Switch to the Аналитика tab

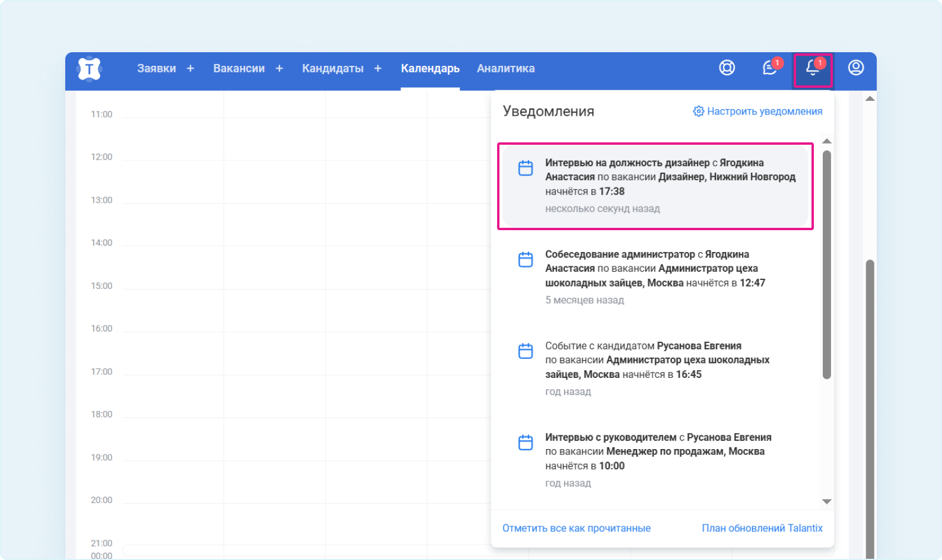(505, 69)
